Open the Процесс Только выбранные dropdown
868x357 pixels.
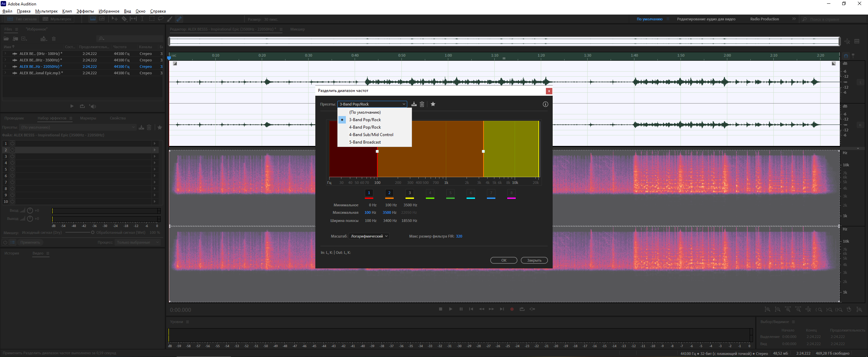[x=137, y=242]
